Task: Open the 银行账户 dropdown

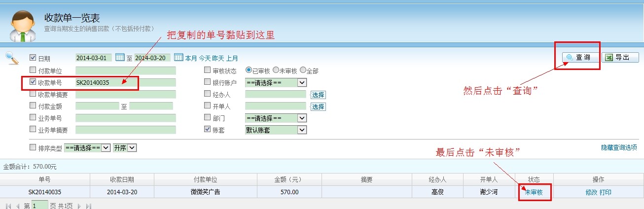Action: 276,82
